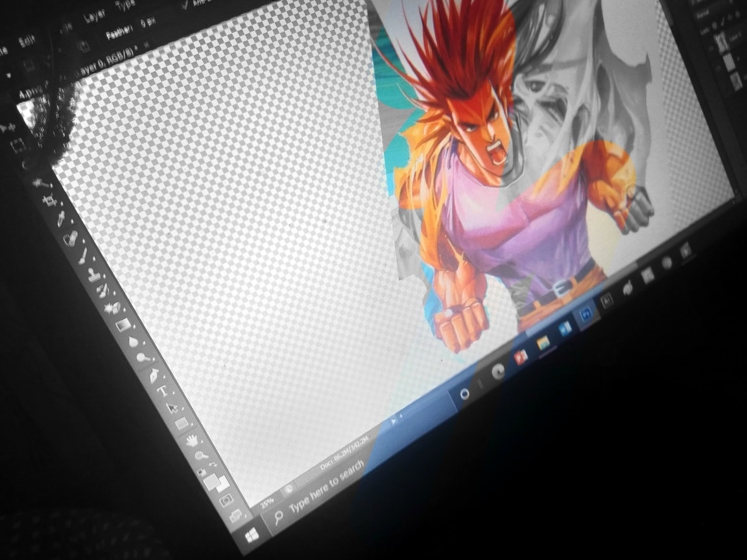Viewport: 747px width, 560px height.
Task: Select the Eraser tool
Action: [112, 308]
